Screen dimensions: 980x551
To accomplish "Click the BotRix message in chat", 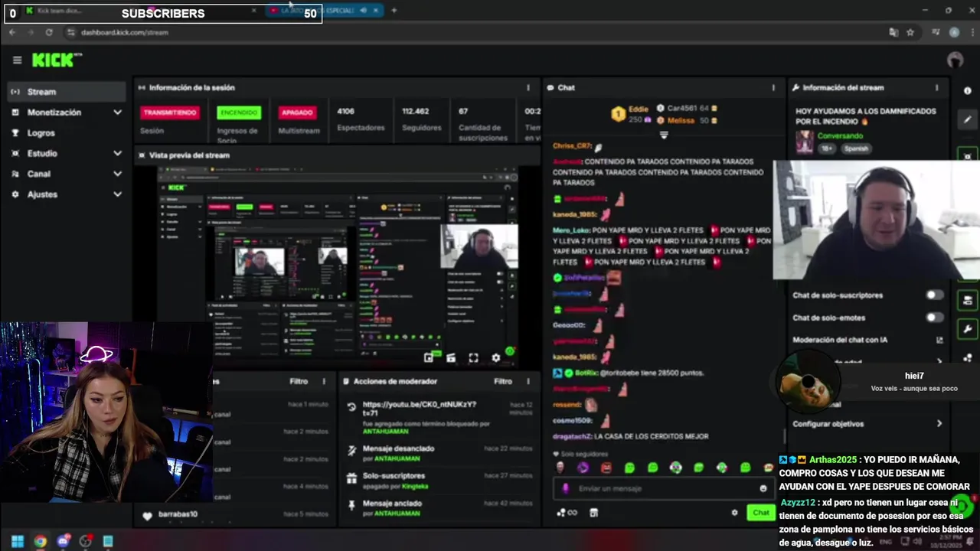I will click(x=628, y=373).
